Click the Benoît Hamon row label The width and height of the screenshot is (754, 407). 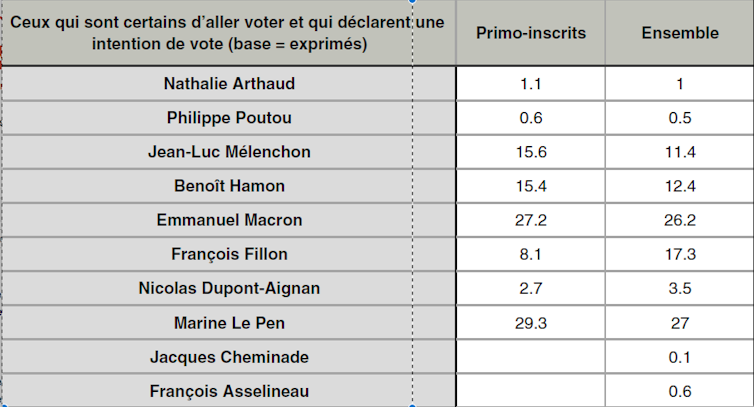point(229,186)
